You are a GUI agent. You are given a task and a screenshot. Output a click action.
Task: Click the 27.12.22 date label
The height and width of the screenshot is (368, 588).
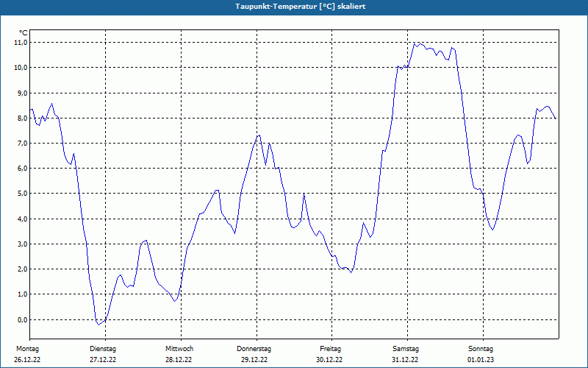103,360
